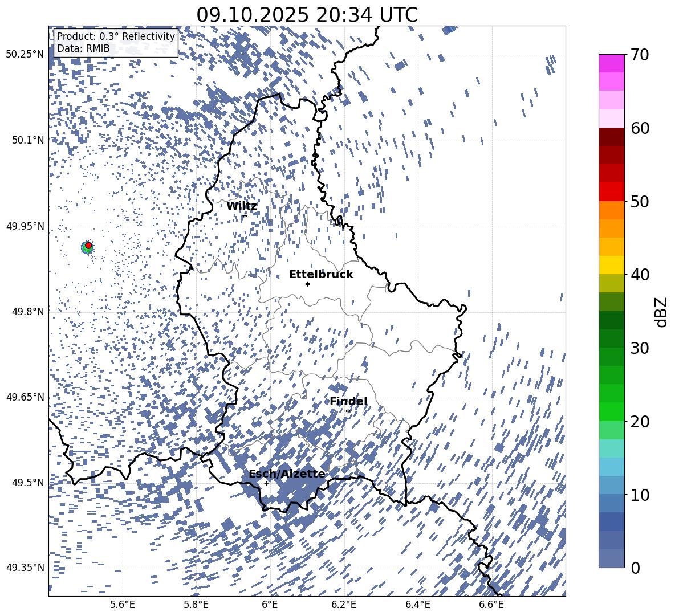Click the Wiltz city label
This screenshot has width=675, height=616.
point(242,206)
